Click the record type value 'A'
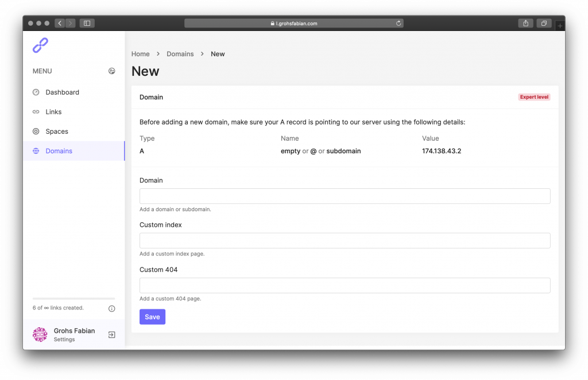The image size is (588, 380). coord(142,151)
